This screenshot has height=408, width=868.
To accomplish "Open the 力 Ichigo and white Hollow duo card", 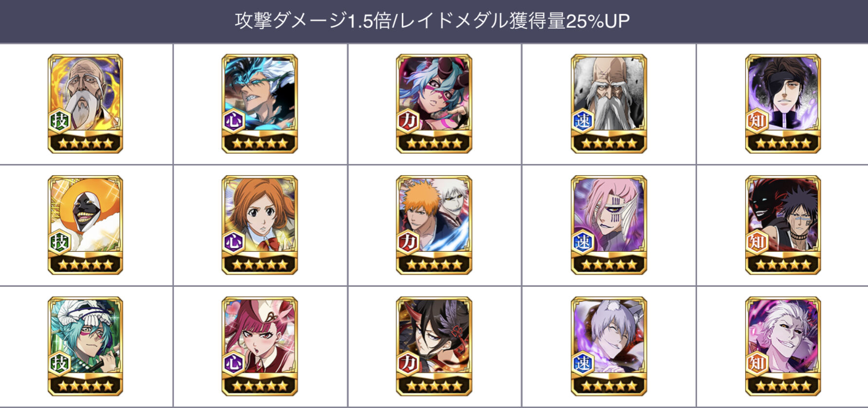I will 434,225.
